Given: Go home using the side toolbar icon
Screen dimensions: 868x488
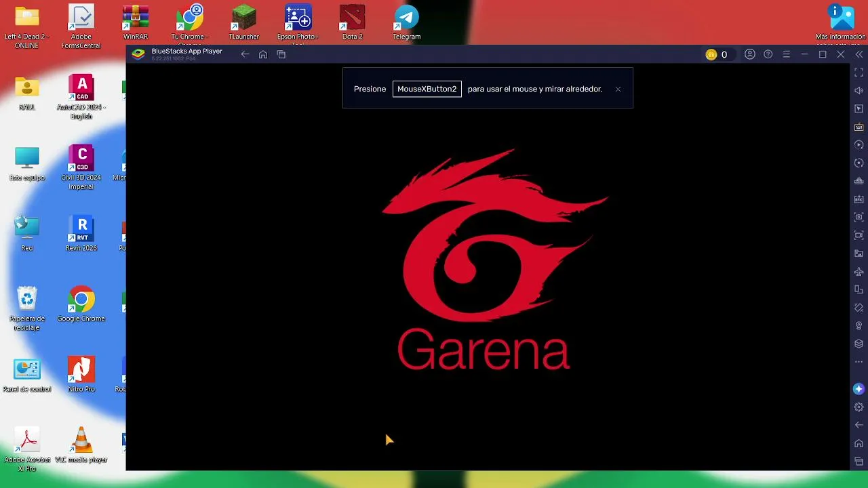Looking at the screenshot, I should coord(859,443).
